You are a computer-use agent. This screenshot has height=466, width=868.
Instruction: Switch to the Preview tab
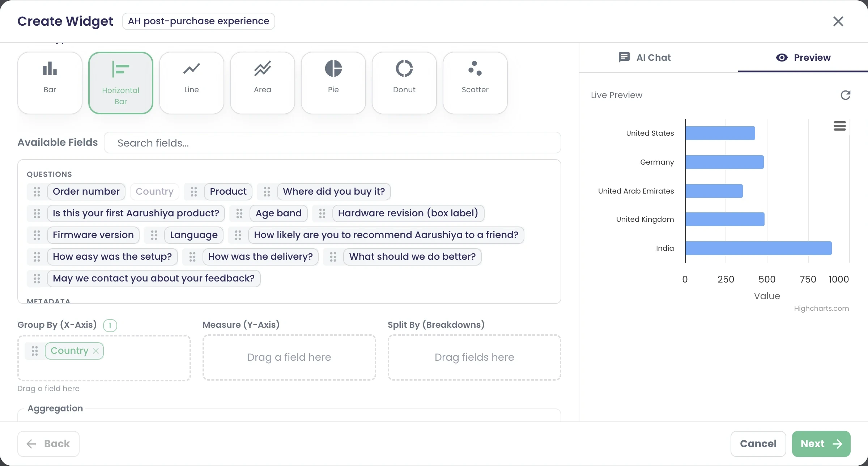803,58
